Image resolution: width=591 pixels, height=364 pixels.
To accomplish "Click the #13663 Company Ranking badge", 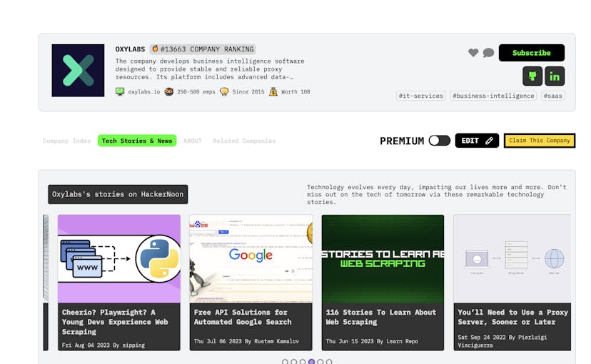I will [x=203, y=49].
